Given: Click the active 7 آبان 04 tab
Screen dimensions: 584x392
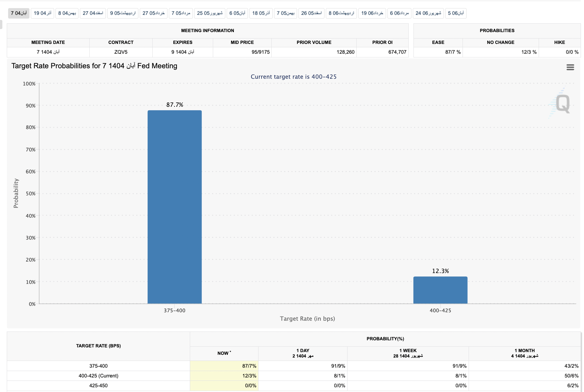Looking at the screenshot, I should click(19, 13).
